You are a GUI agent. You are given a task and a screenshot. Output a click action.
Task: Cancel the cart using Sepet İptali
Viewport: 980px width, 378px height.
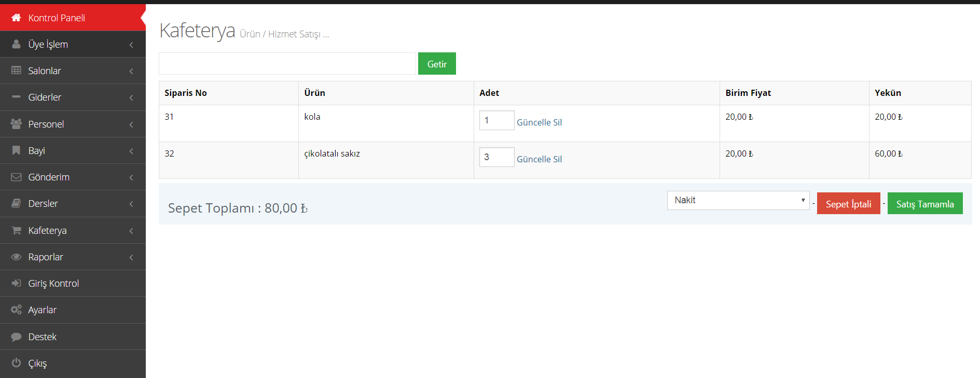848,204
